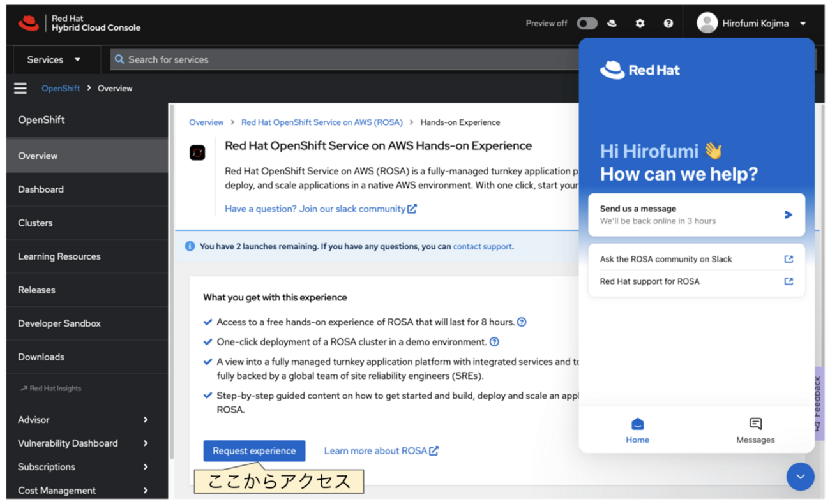The width and height of the screenshot is (830, 504).
Task: Collapse the chat widget with chevron button
Action: 800,477
